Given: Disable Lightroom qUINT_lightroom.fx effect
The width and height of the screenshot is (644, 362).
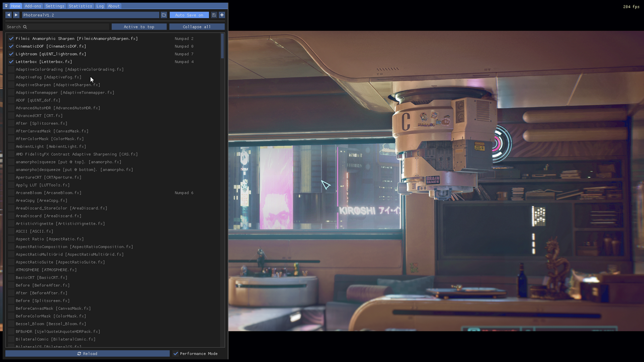Looking at the screenshot, I should pyautogui.click(x=11, y=54).
